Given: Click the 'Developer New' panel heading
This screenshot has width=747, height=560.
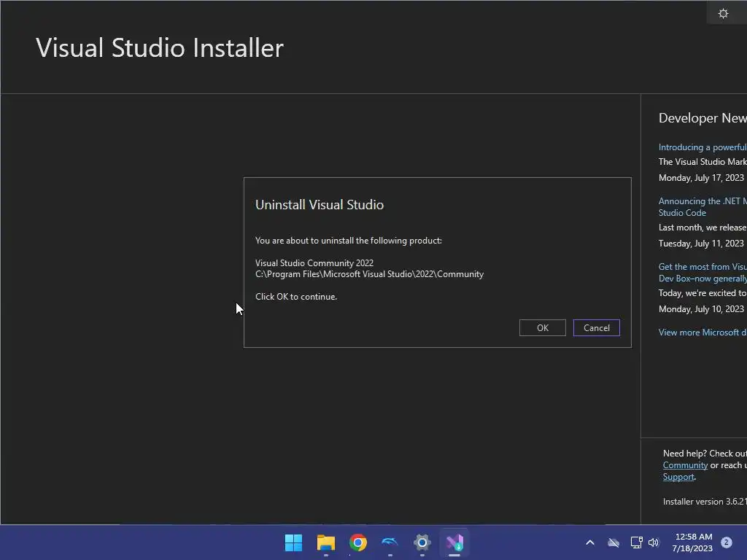Looking at the screenshot, I should point(703,118).
